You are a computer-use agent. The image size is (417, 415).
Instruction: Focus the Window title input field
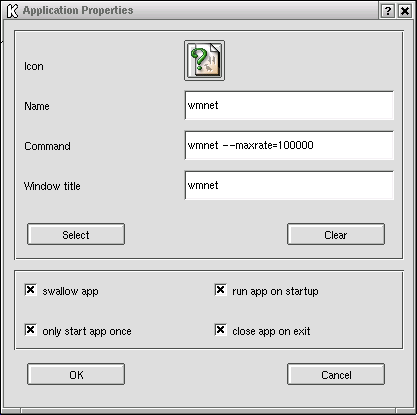coord(289,185)
